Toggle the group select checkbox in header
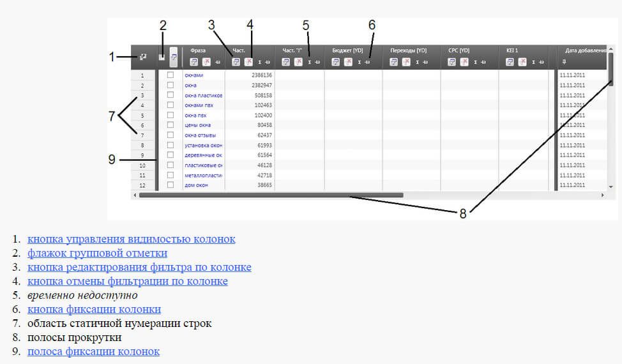 (162, 57)
